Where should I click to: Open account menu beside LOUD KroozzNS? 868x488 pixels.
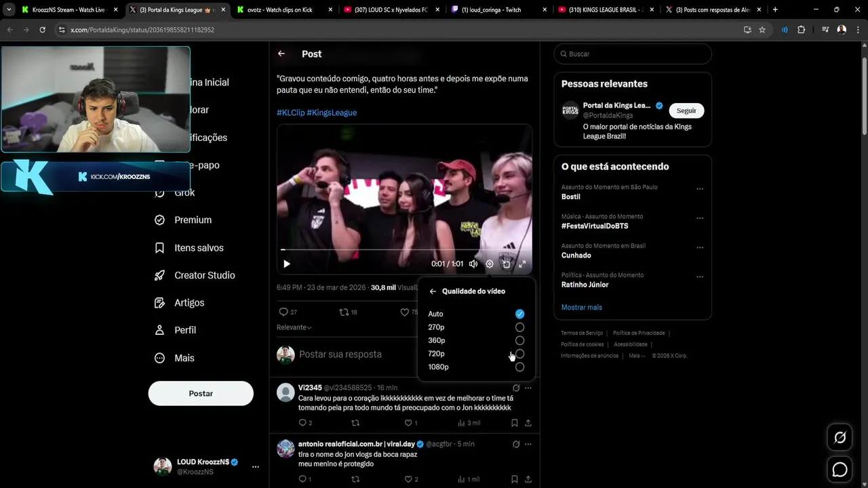click(256, 466)
